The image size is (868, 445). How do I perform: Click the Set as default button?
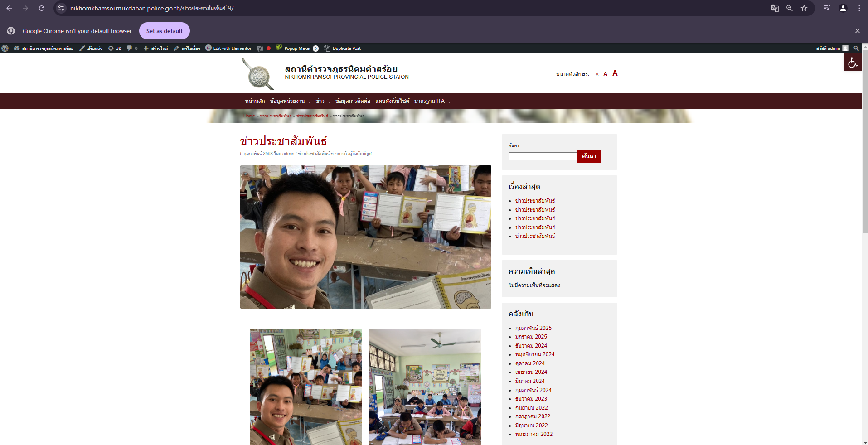(164, 31)
